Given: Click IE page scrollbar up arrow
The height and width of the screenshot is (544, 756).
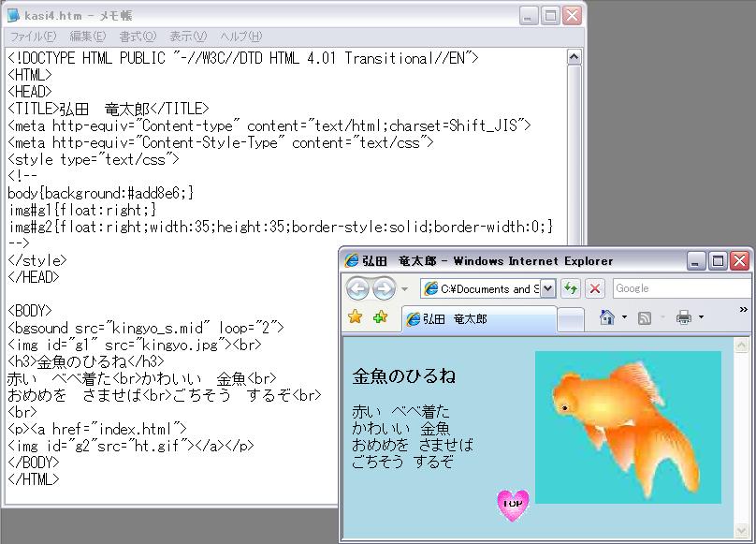Looking at the screenshot, I should click(741, 346).
